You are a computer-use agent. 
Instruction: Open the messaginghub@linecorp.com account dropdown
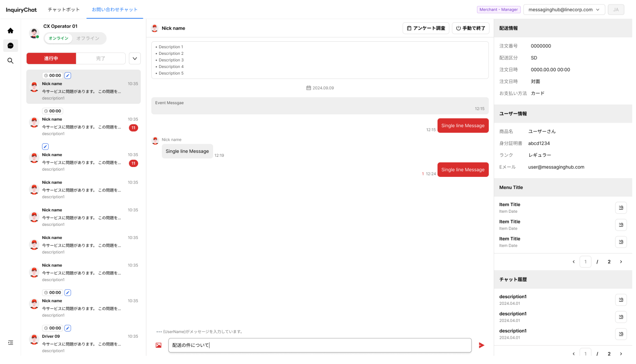(564, 10)
